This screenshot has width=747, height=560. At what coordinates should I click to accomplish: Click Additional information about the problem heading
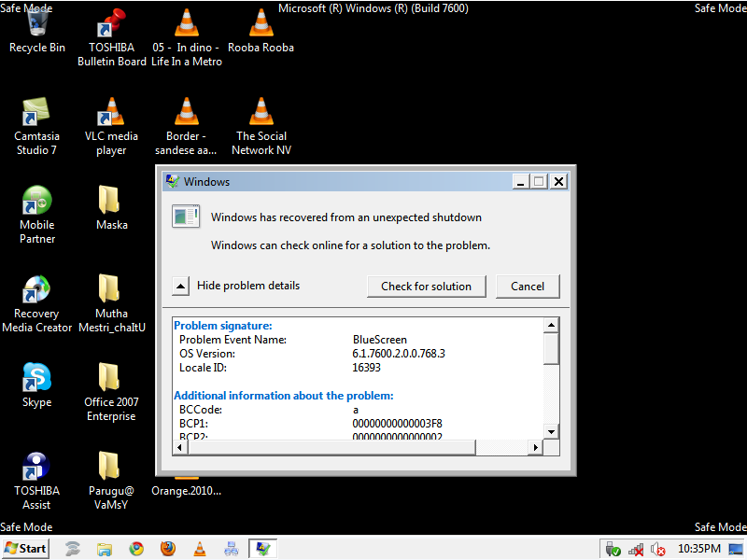pos(284,396)
